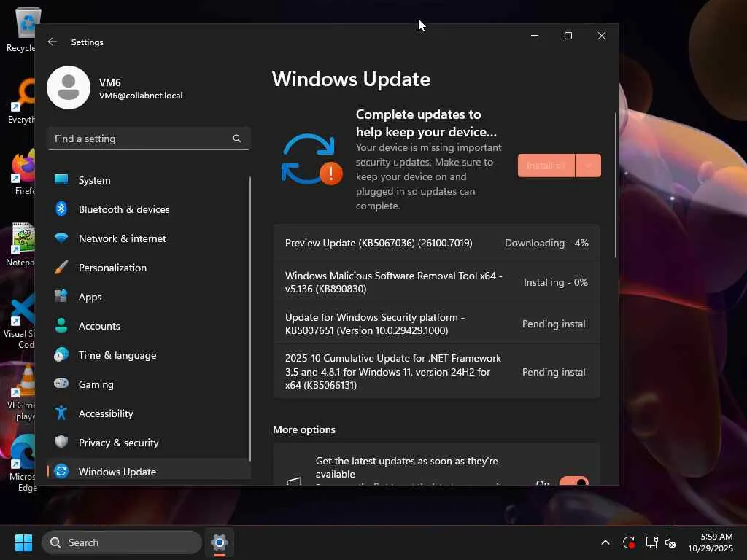
Task: Open Network & internet category
Action: (149, 238)
